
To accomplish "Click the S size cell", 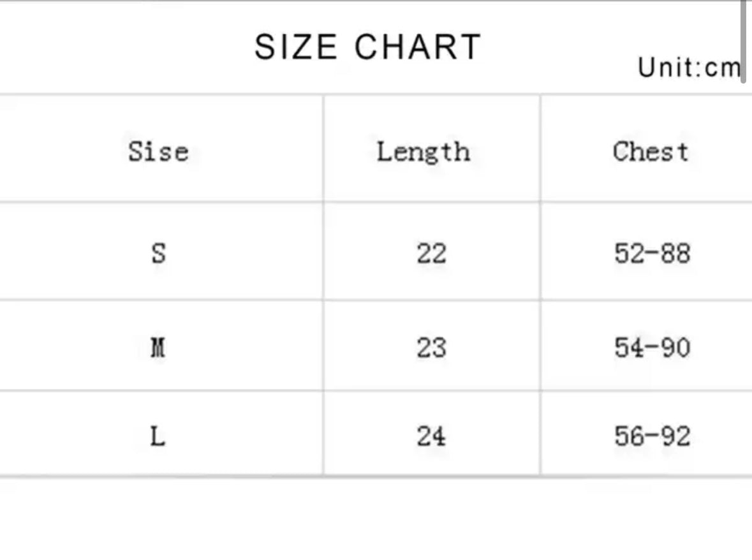I will [x=158, y=253].
